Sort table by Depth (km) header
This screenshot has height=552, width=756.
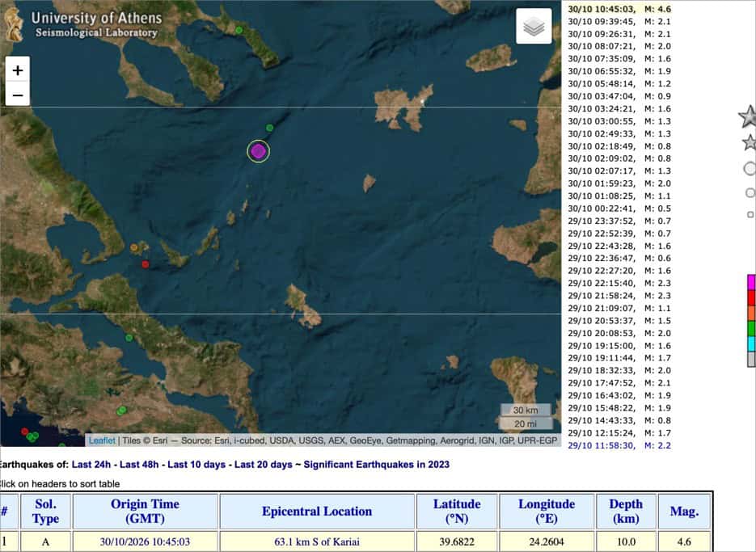click(626, 512)
